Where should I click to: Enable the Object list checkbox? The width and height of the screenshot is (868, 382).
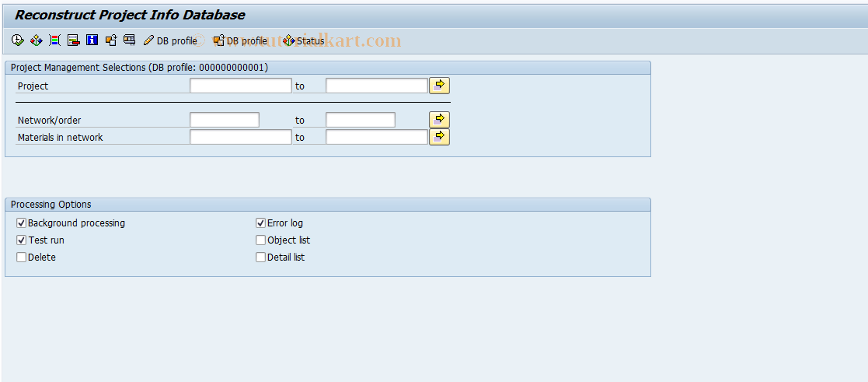click(261, 240)
